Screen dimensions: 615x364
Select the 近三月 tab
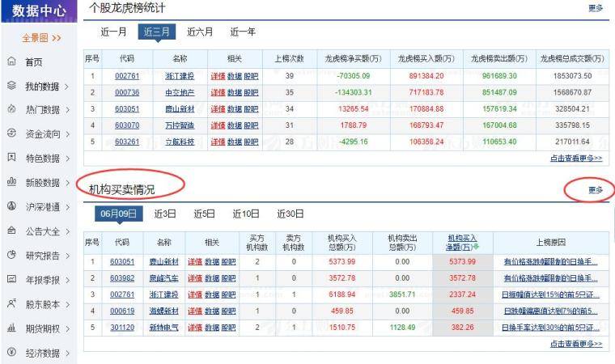pos(156,32)
